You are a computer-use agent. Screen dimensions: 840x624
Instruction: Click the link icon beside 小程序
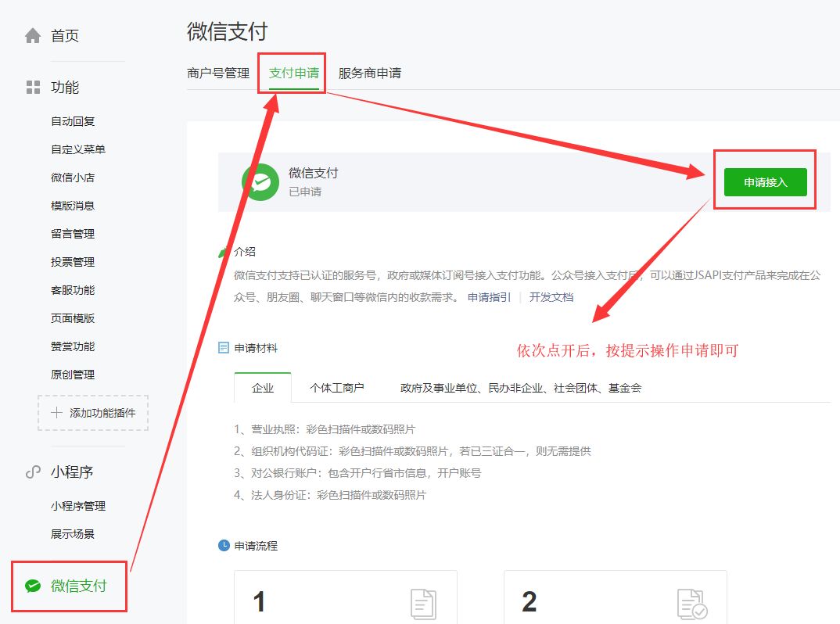point(33,472)
